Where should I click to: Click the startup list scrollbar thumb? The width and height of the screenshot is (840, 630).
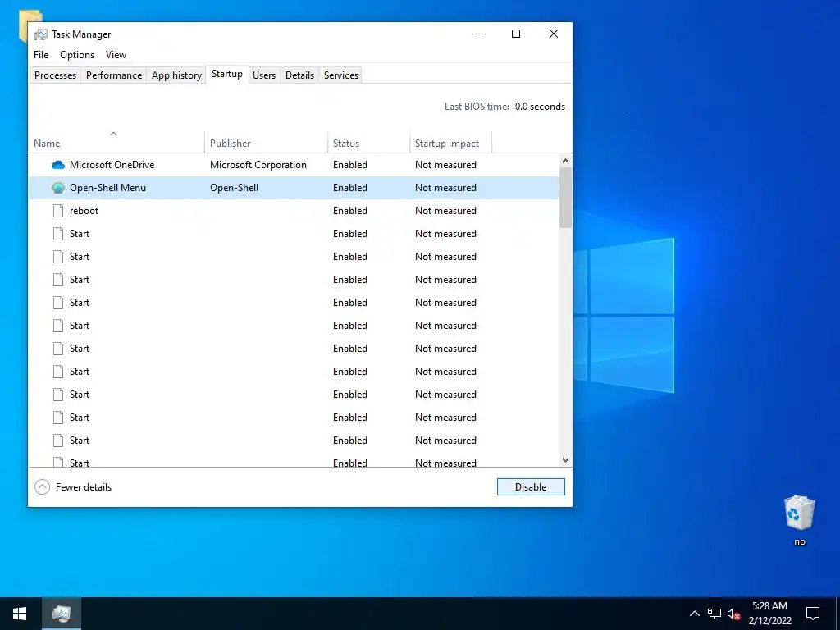[565, 198]
